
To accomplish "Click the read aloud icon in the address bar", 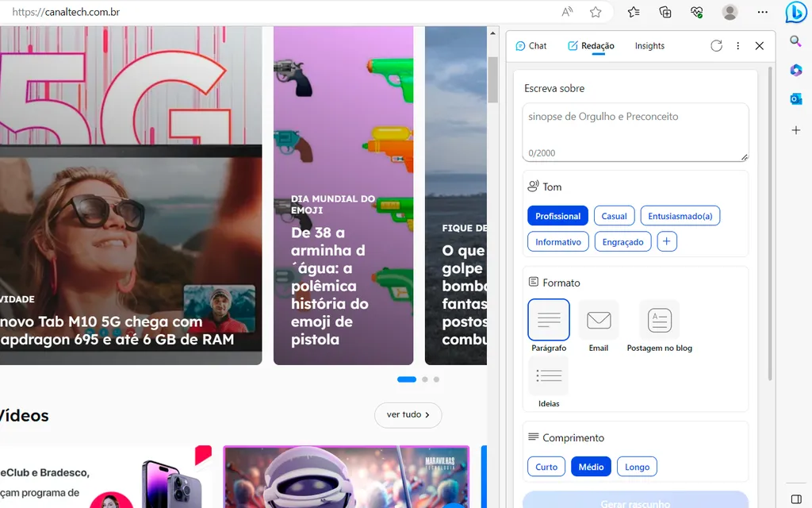I will point(567,12).
